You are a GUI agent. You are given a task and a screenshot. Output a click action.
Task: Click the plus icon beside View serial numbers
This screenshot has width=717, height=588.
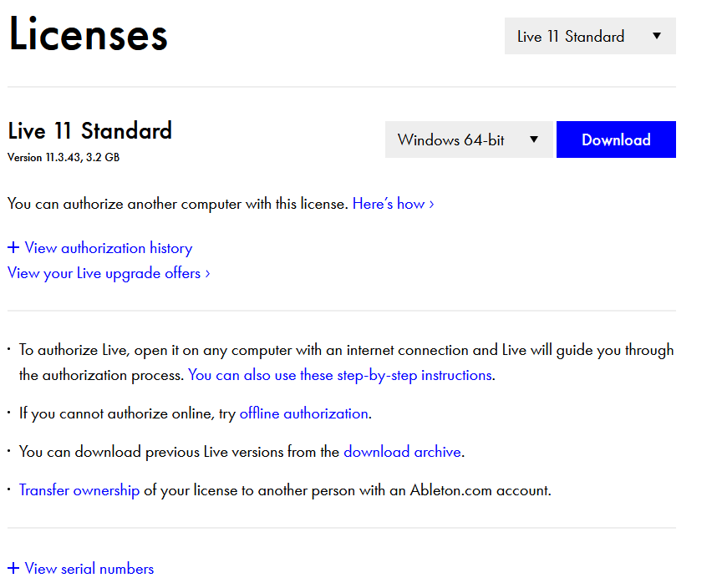point(13,569)
